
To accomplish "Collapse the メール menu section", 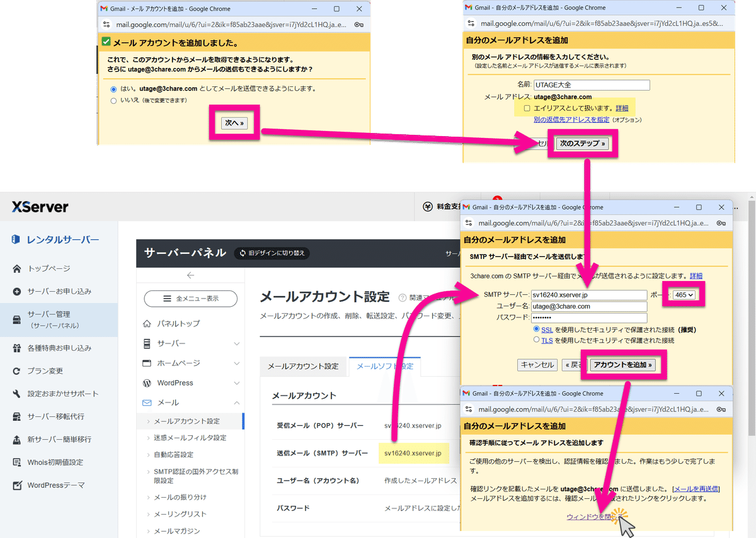I will [x=237, y=403].
